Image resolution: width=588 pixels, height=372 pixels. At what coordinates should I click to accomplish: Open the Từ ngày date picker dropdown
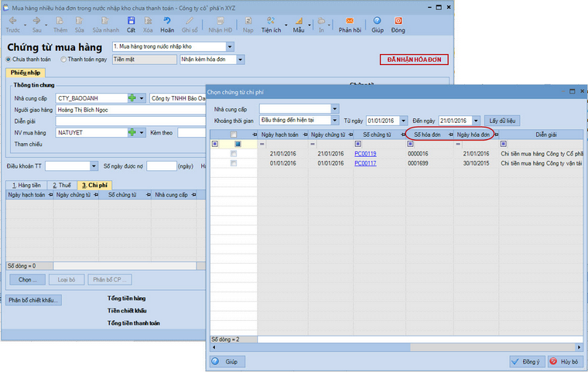[x=404, y=121]
